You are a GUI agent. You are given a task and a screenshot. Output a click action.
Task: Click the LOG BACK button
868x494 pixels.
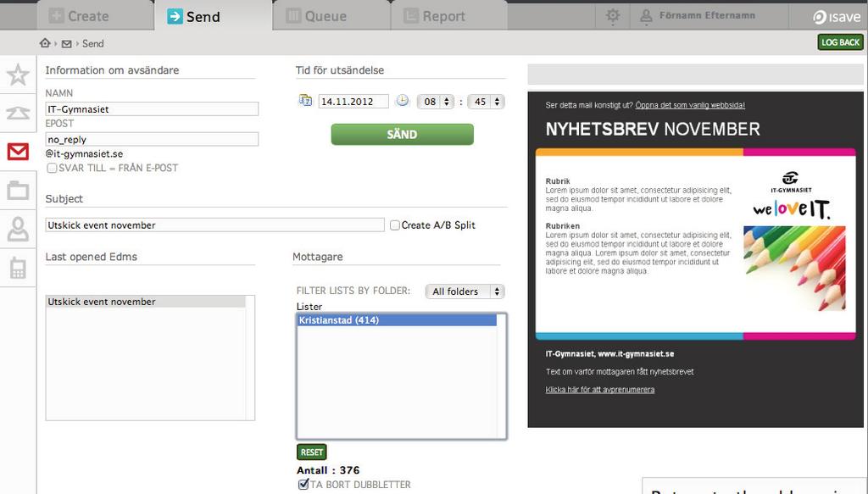coord(840,42)
